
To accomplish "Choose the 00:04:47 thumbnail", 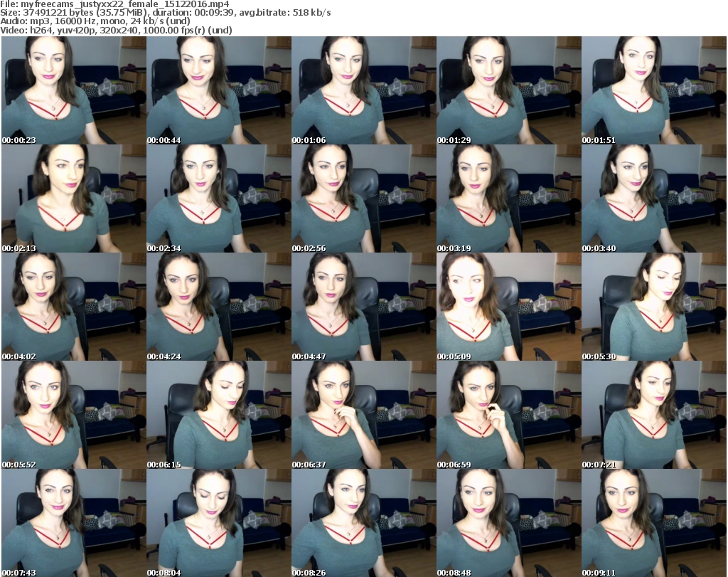I will (363, 307).
